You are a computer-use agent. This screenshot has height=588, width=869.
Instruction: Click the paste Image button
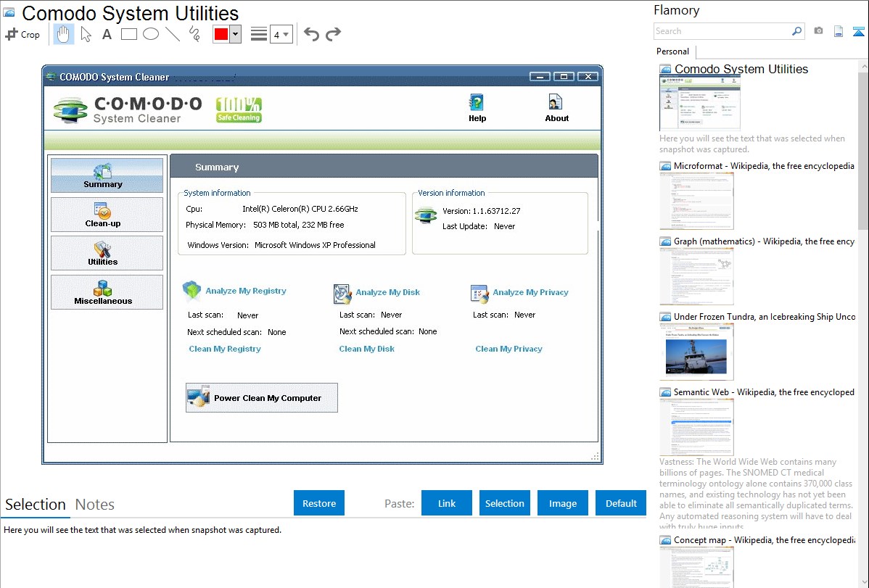point(562,503)
